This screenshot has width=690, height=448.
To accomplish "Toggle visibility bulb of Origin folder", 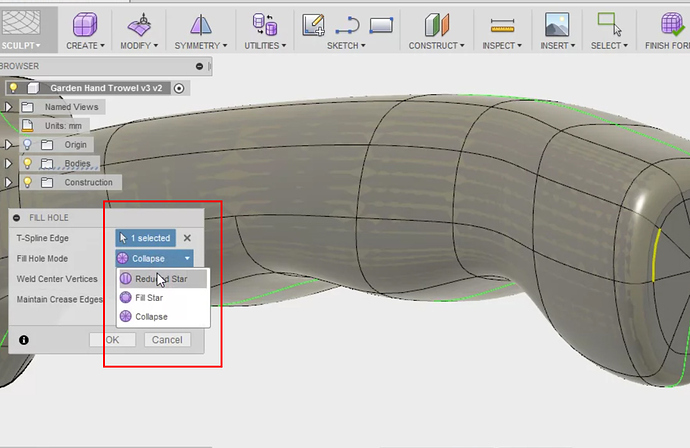I will pos(28,145).
